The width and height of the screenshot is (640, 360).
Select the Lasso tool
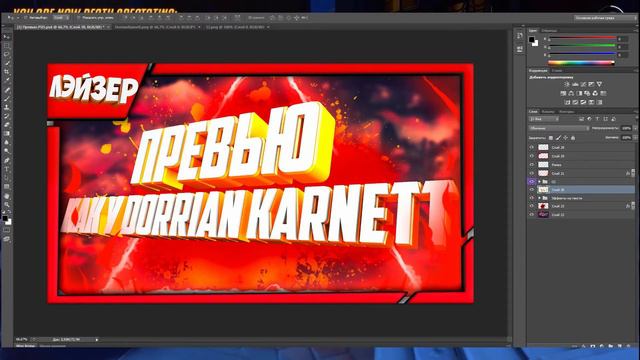click(x=7, y=54)
